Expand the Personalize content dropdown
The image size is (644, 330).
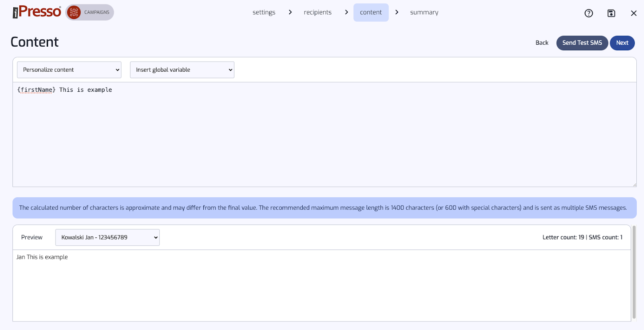(69, 70)
